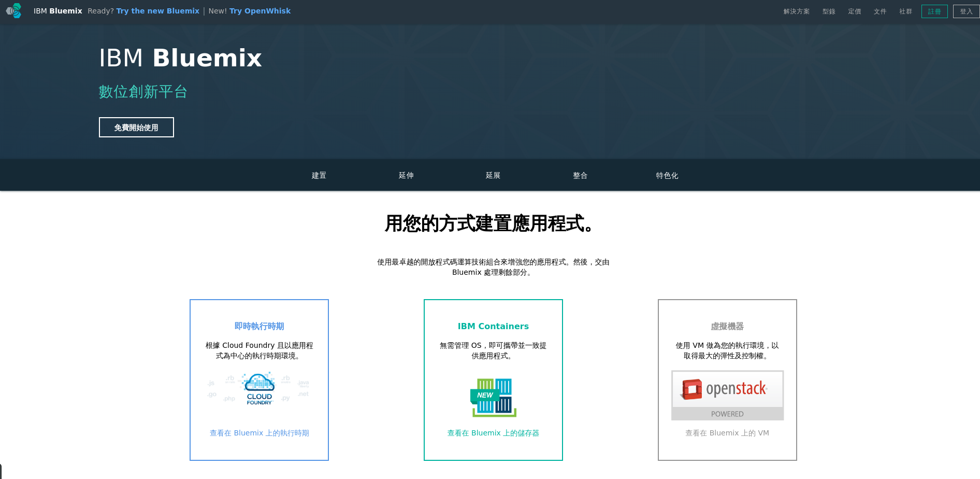Switch to the 建置 tab
Viewport: 980px width, 479px height.
pos(319,175)
